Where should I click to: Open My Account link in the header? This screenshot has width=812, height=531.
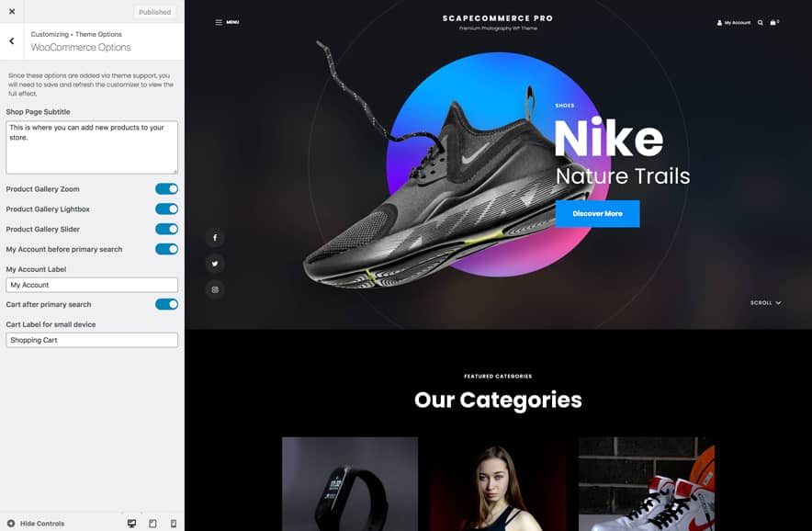click(x=733, y=23)
